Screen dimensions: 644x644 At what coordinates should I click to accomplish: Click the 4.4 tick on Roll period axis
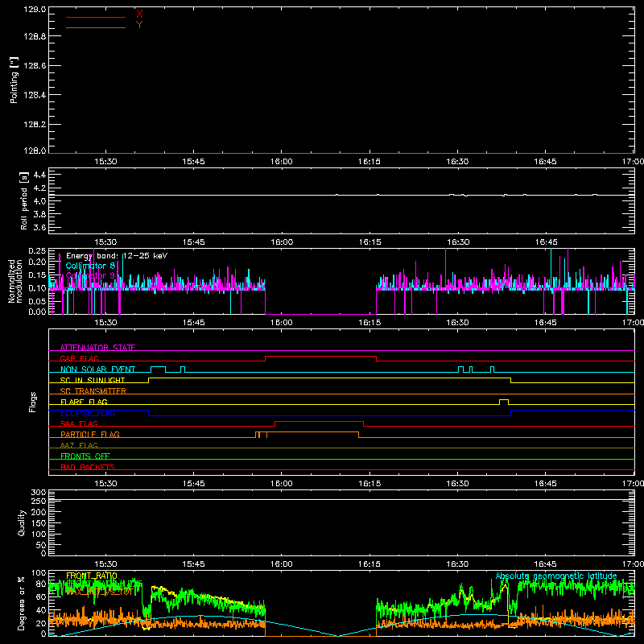point(39,175)
